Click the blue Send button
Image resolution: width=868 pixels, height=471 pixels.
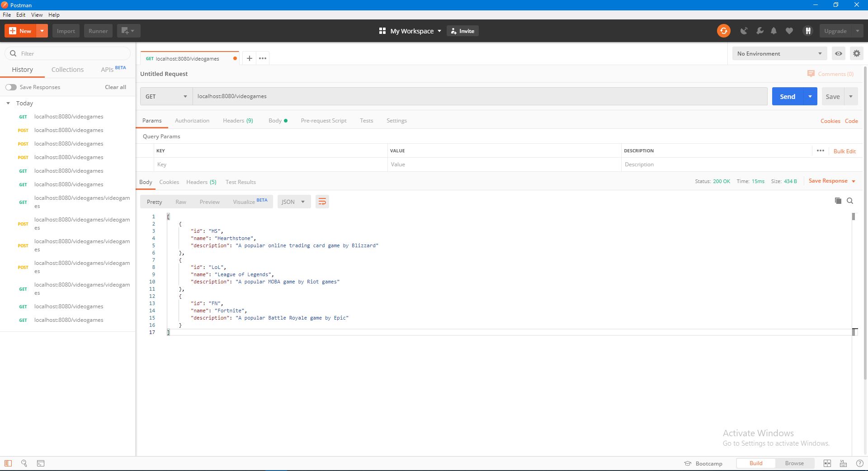(x=787, y=96)
